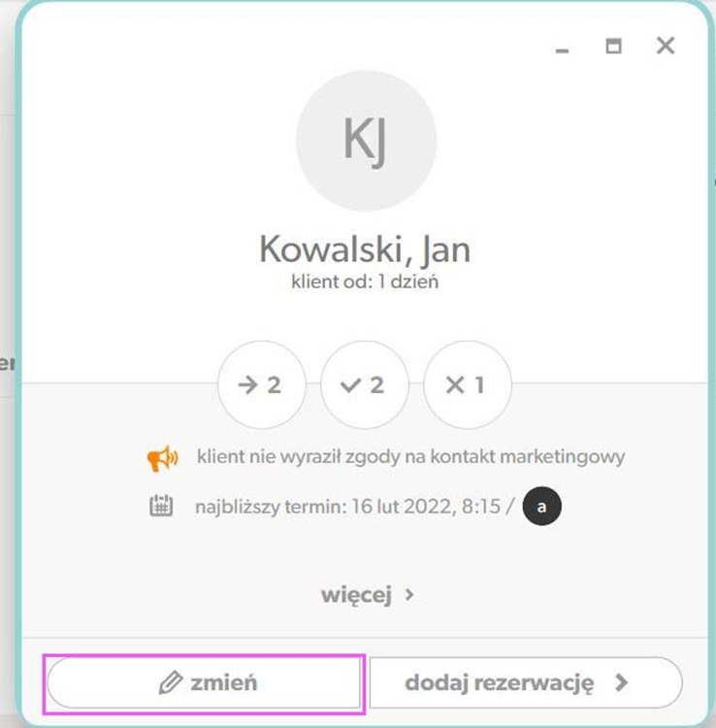Close the client card window
Image resolution: width=716 pixels, height=728 pixels.
tap(666, 46)
